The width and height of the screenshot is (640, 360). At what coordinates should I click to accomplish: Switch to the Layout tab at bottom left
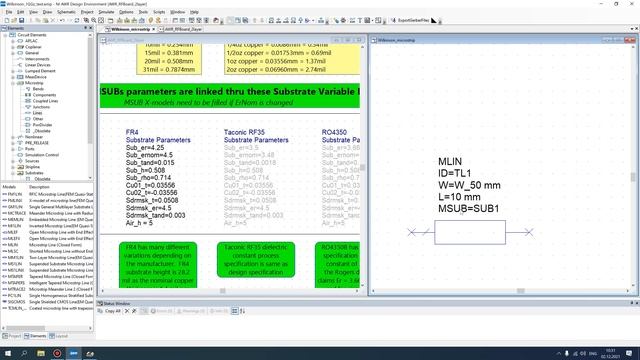[59, 336]
